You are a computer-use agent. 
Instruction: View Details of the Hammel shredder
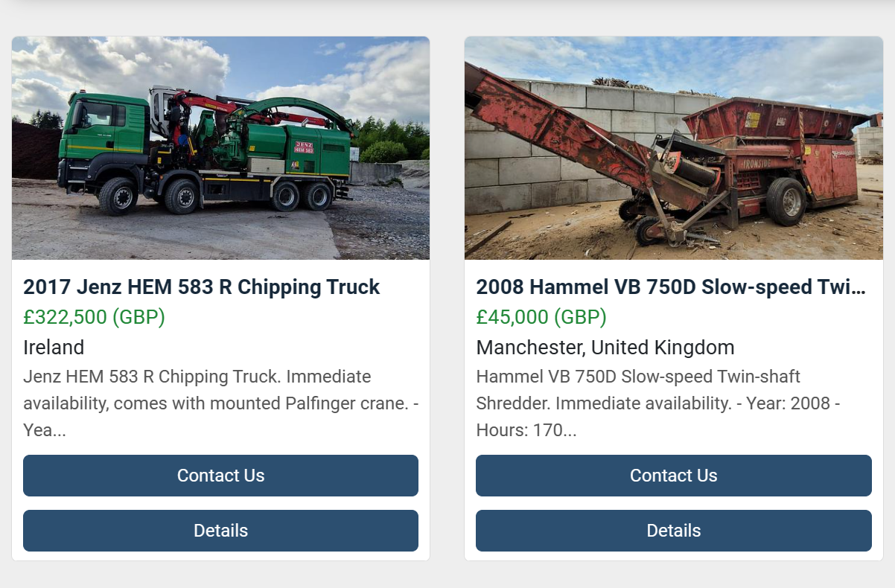pyautogui.click(x=673, y=530)
